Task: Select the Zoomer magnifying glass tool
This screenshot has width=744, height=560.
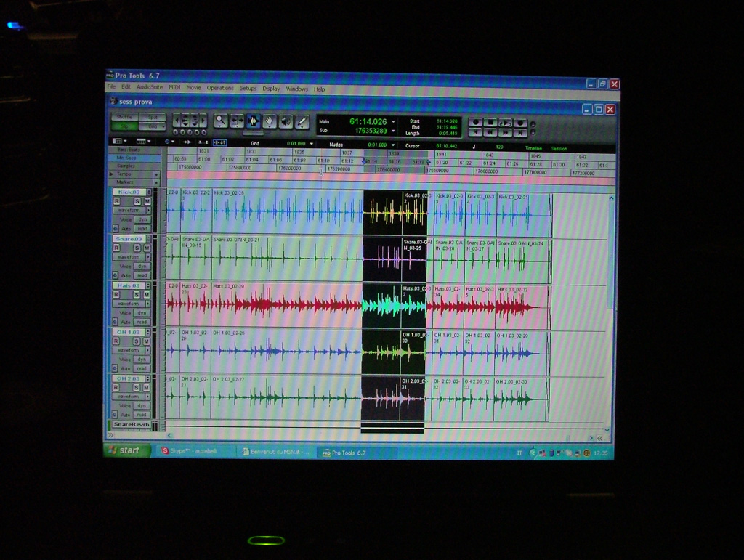Action: [220, 121]
